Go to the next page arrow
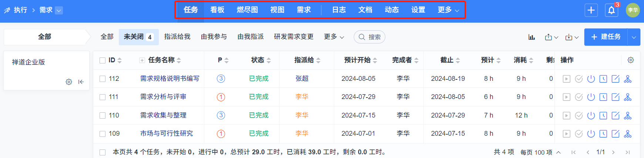This screenshot has width=644, height=158. [613, 152]
